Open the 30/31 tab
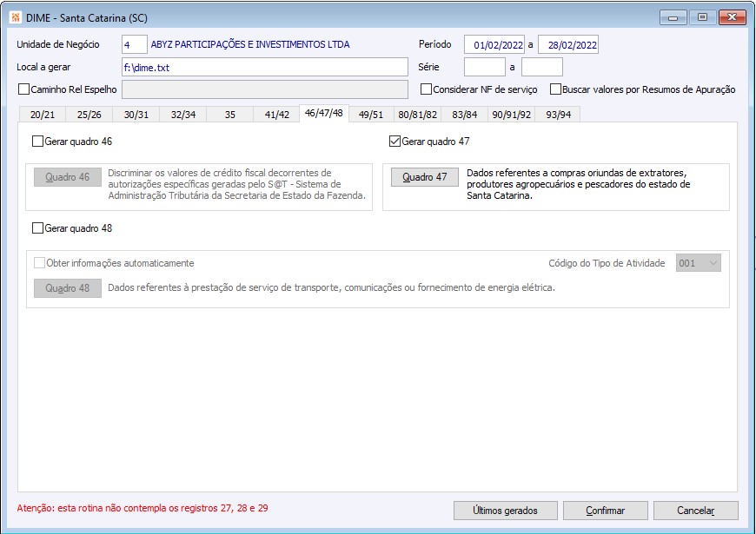Viewport: 756px width, 534px height. pyautogui.click(x=136, y=115)
